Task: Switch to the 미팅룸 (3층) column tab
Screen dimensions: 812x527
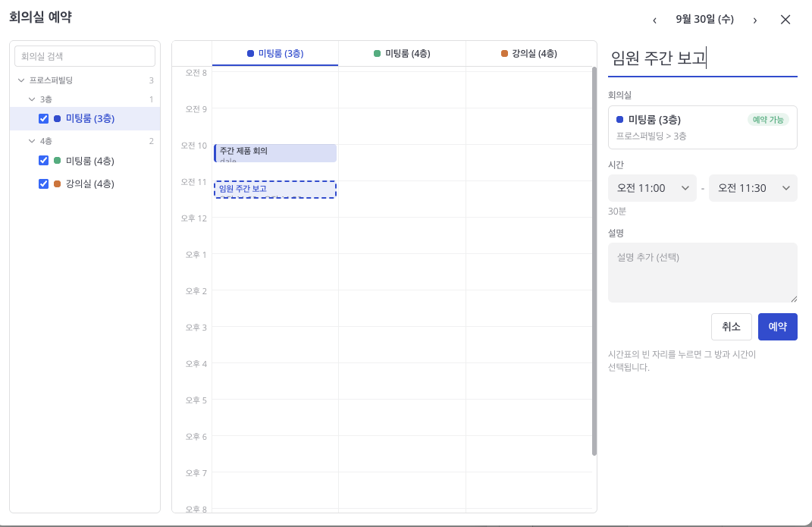Action: (275, 53)
